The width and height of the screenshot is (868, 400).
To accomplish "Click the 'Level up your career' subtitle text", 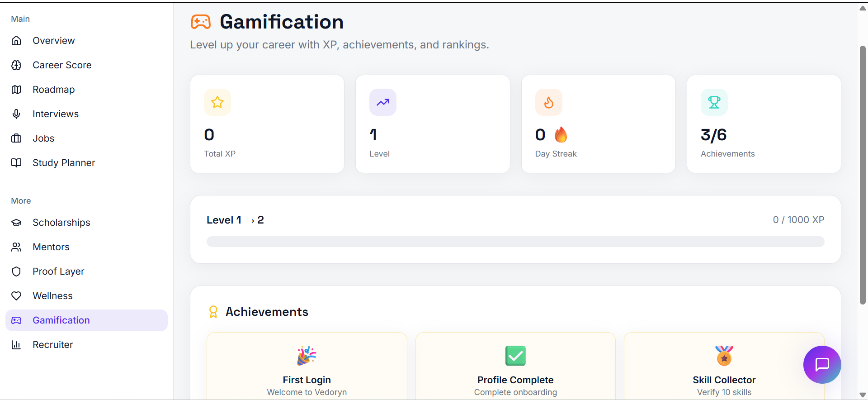I will coord(340,45).
